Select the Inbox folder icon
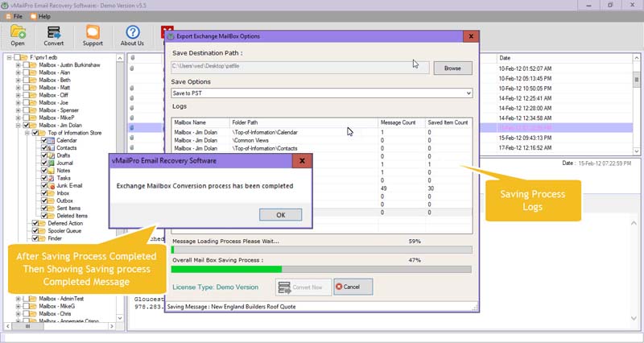The image size is (644, 343). pyautogui.click(x=51, y=193)
